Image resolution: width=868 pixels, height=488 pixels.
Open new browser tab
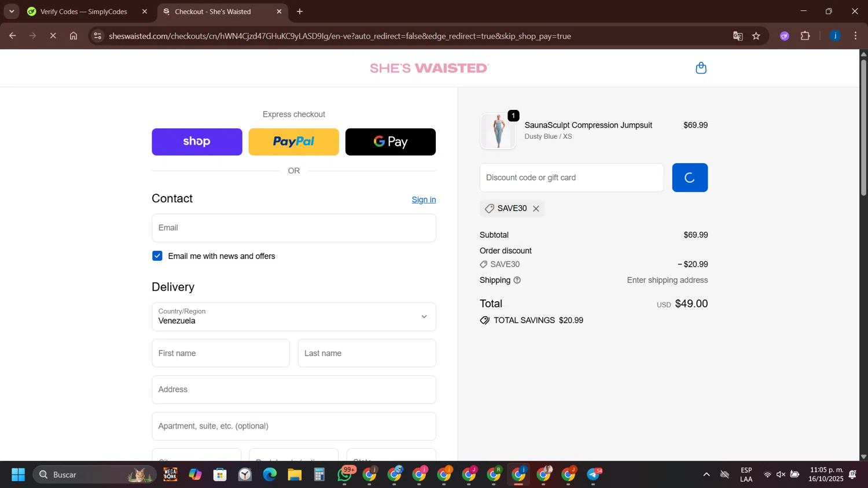(x=300, y=12)
